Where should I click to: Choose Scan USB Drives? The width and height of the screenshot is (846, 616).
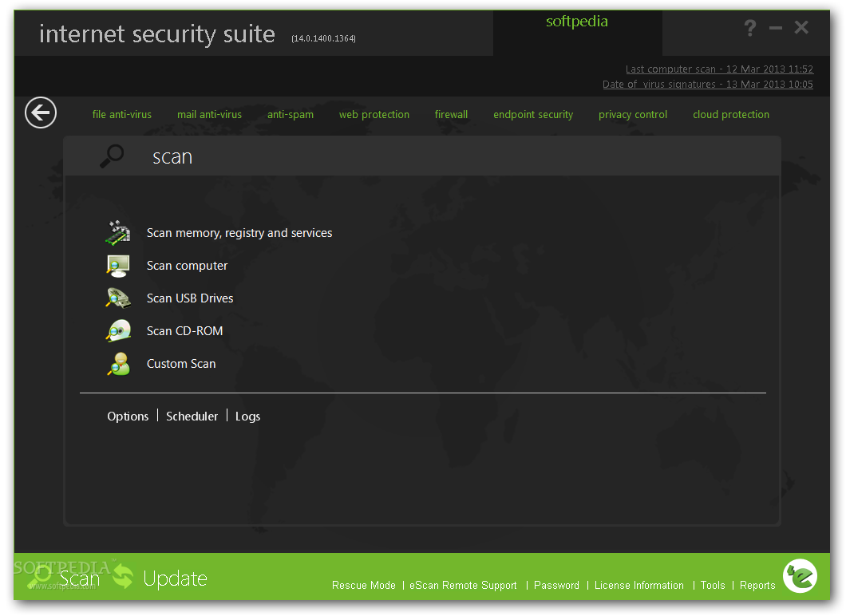(190, 298)
